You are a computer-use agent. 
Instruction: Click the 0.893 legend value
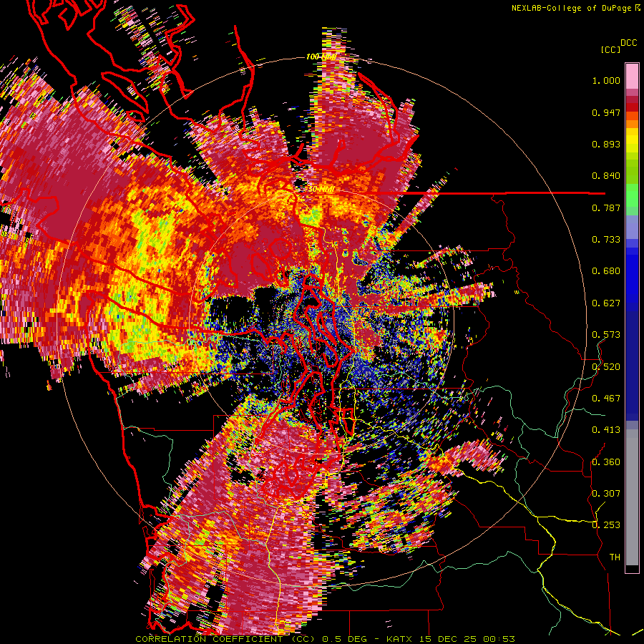606,144
